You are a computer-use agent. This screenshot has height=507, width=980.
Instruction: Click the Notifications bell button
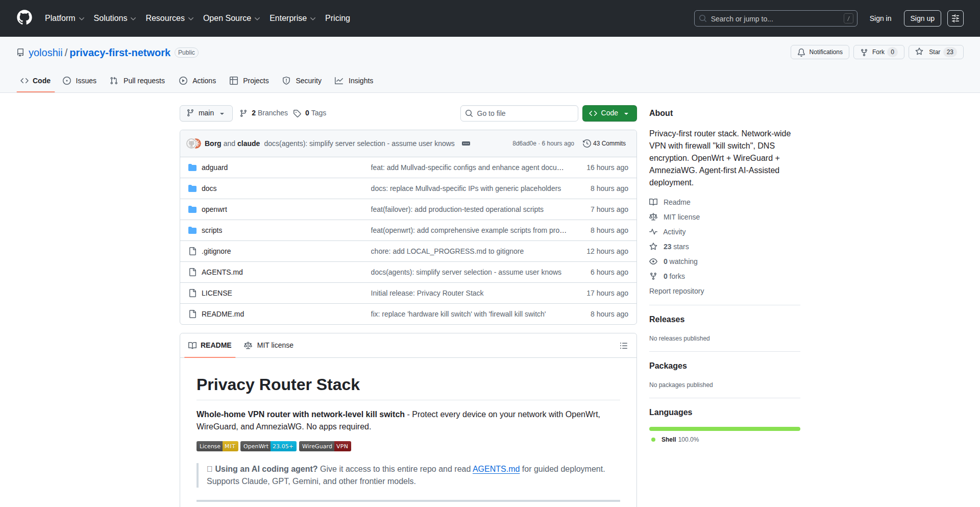[820, 52]
